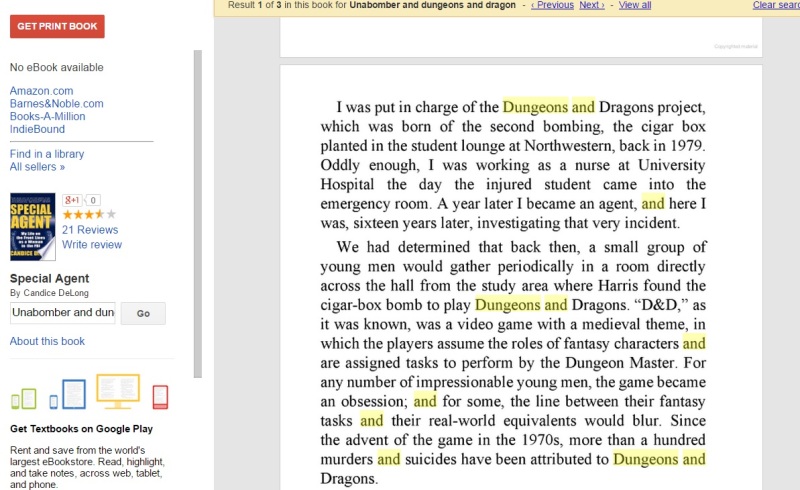
Task: Click the Special Agent book cover thumbnail
Action: (33, 227)
